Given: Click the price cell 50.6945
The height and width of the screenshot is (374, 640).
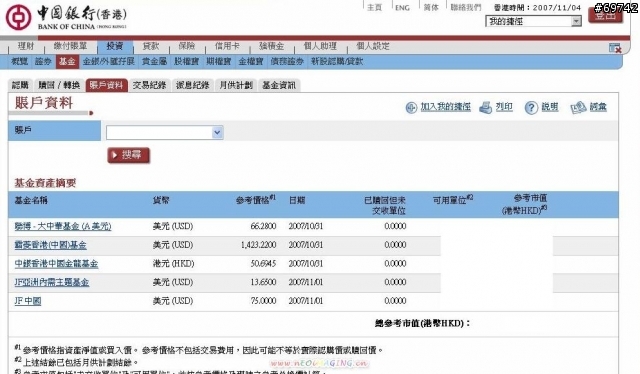Looking at the screenshot, I should pos(263,264).
